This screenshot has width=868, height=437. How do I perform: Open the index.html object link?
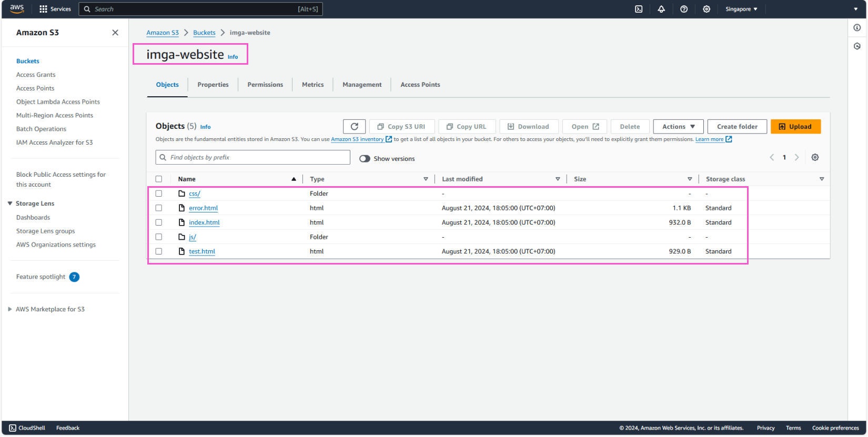[204, 222]
